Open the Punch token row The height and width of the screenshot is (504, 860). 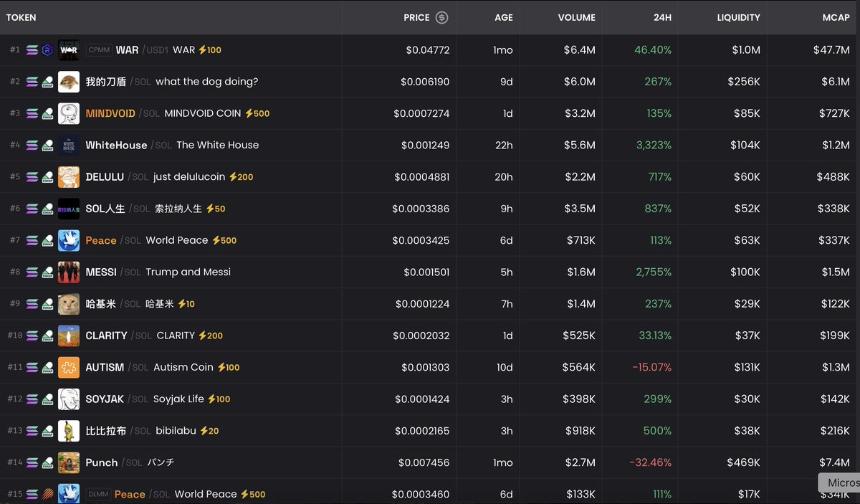pyautogui.click(x=101, y=463)
